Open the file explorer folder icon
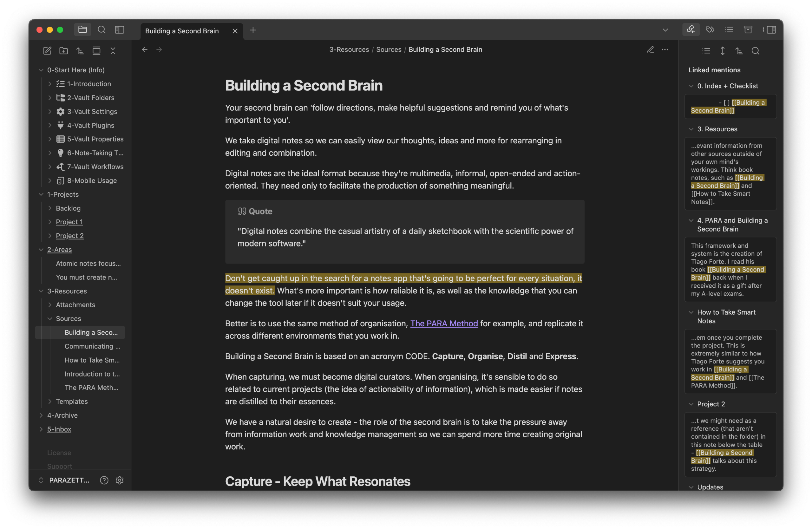 click(x=82, y=30)
